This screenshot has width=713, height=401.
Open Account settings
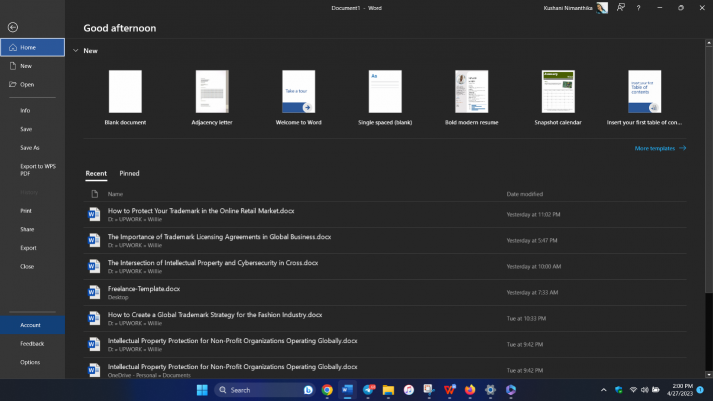pyautogui.click(x=32, y=325)
